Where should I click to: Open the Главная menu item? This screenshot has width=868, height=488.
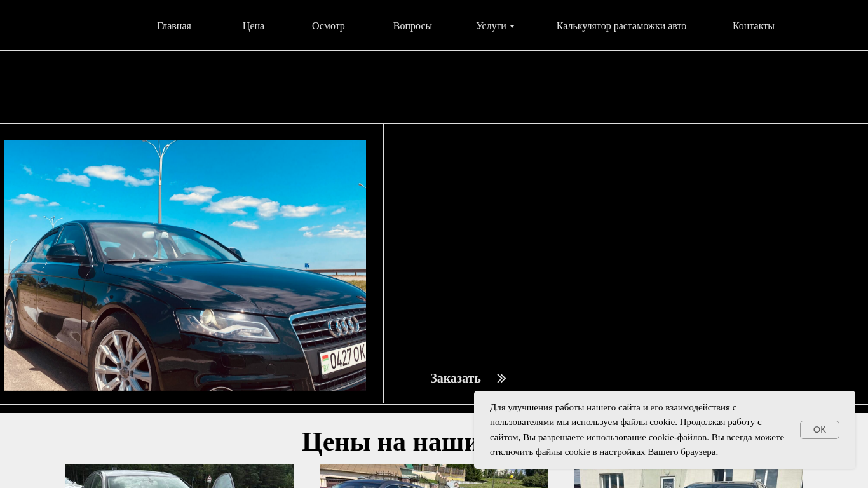(174, 26)
